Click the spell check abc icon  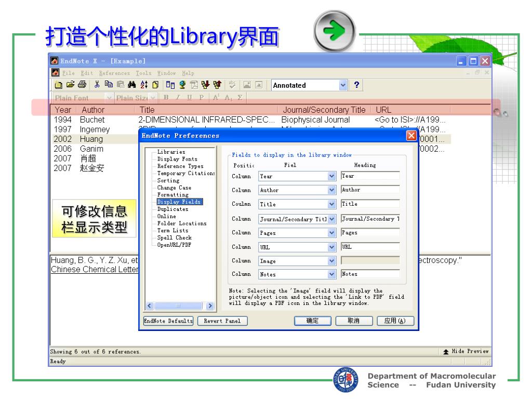(x=232, y=85)
